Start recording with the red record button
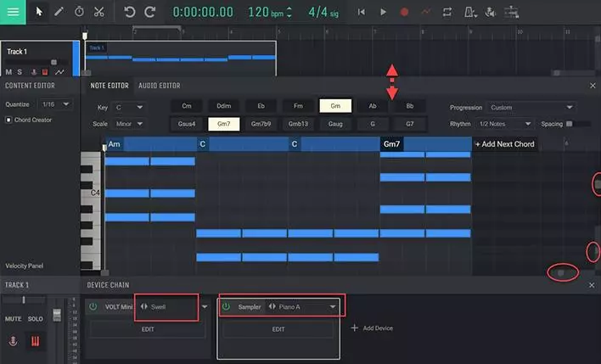 click(404, 12)
